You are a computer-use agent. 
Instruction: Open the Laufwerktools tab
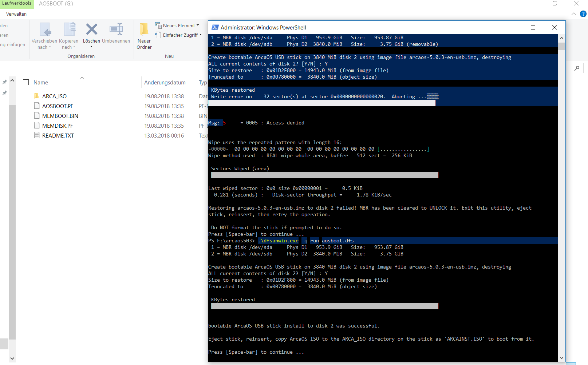pyautogui.click(x=17, y=3)
